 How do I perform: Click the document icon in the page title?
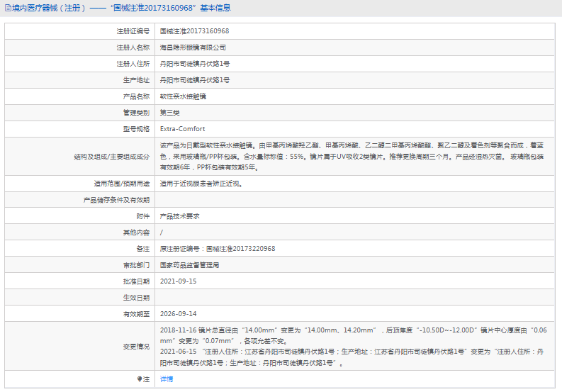8,8
